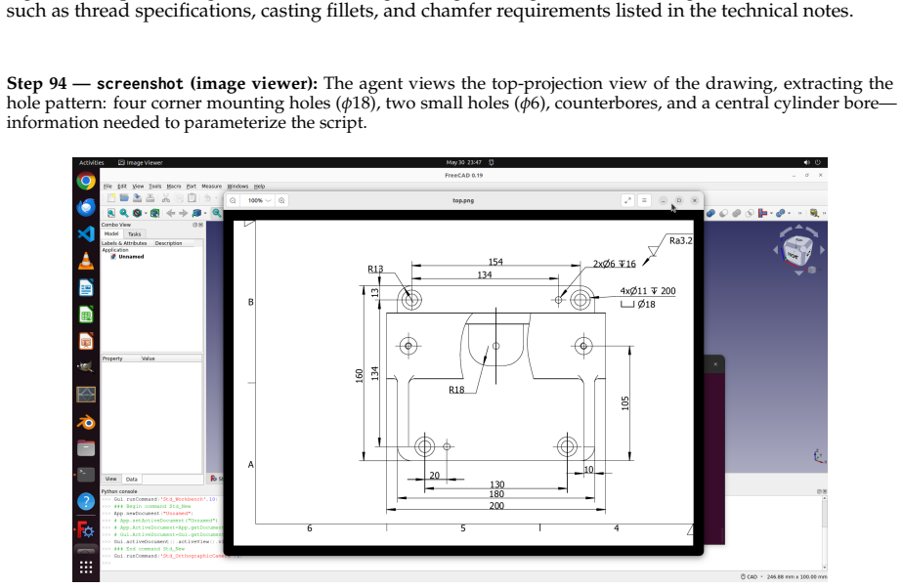Click the Image Viewer app menu in top bar
This screenshot has height=588, width=903.
point(141,163)
